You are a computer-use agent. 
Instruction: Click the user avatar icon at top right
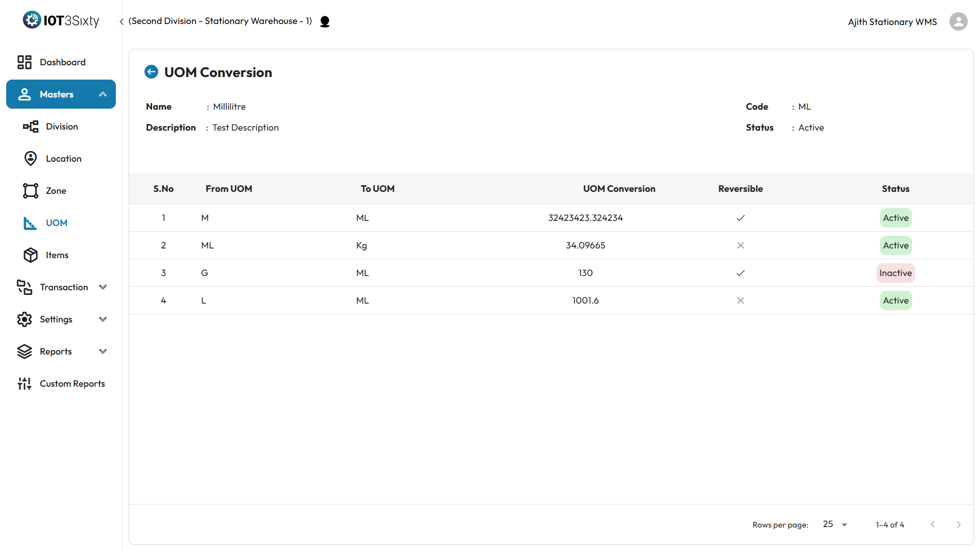[x=958, y=21]
